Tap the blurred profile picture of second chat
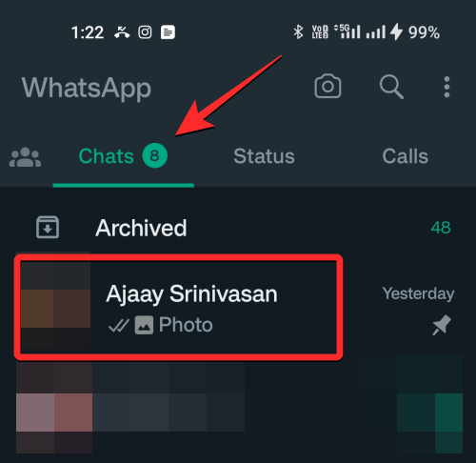The height and width of the screenshot is (463, 476). [x=54, y=408]
